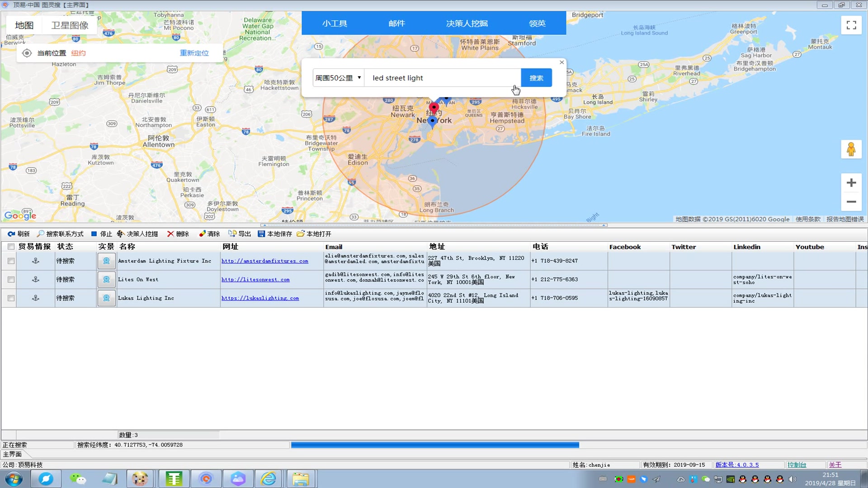
Task: Click trade intelligence anchor for Lites On West
Action: click(36, 279)
